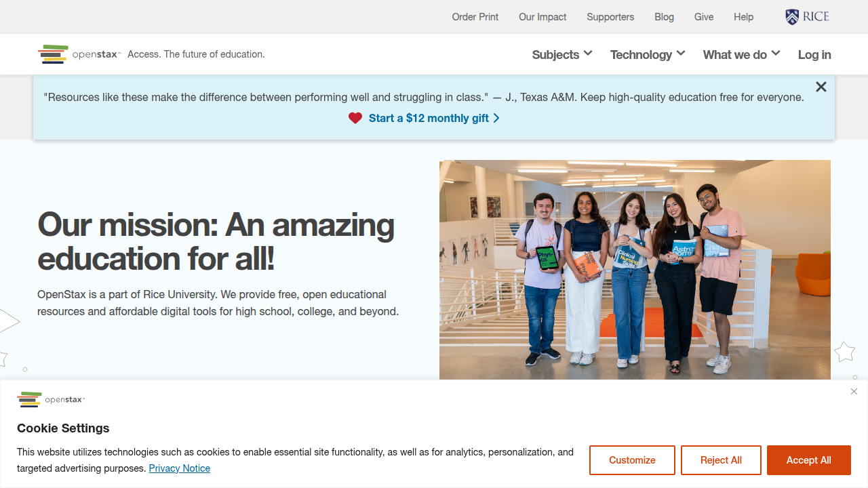Click the red heart icon in the donation banner

[355, 118]
